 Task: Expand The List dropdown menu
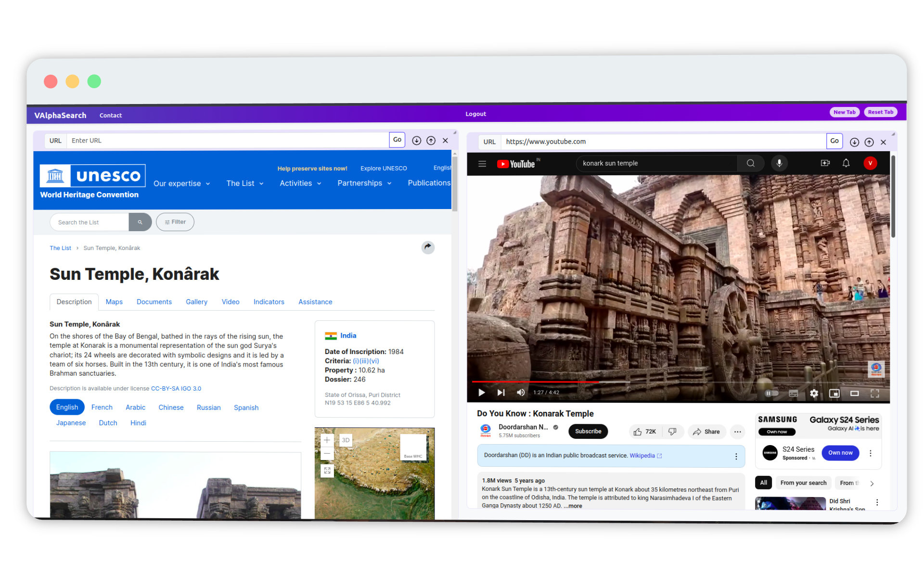[x=244, y=184]
